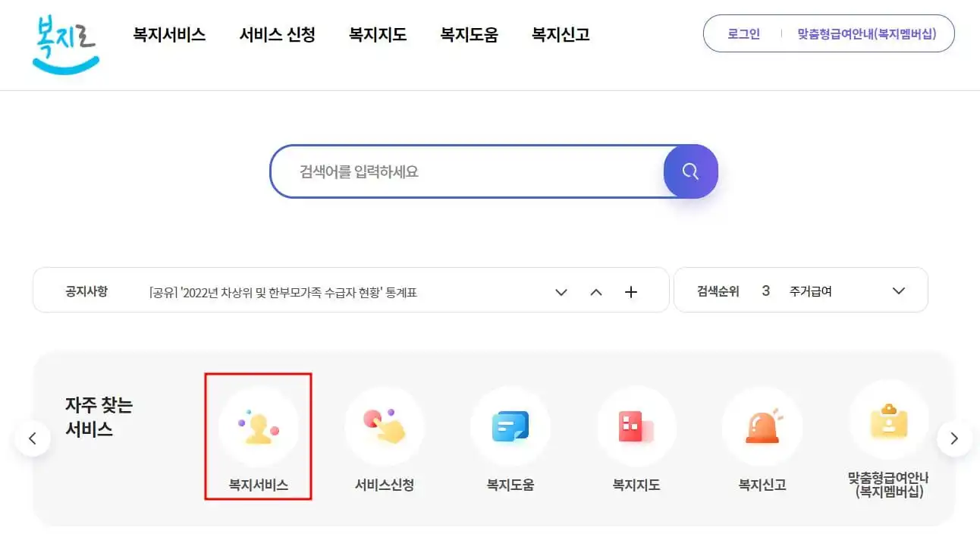Click the magnifier search icon
Viewport: 980px width, 556px height.
pos(690,171)
